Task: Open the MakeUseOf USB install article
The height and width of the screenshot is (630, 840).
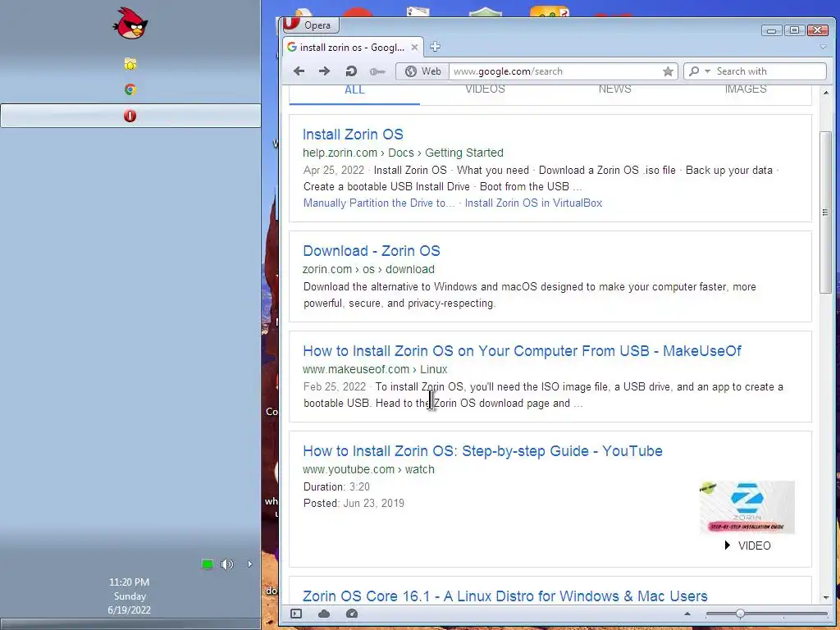Action: tap(522, 351)
